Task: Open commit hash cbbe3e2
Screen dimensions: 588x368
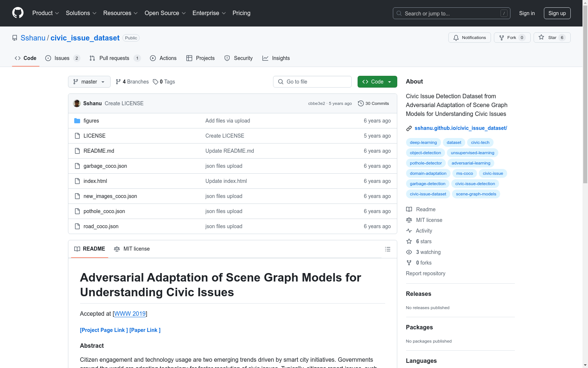Action: tap(316, 103)
